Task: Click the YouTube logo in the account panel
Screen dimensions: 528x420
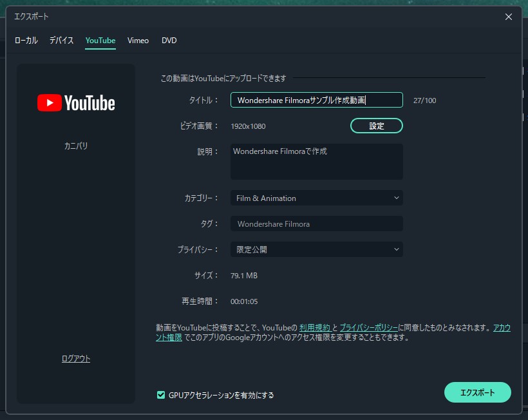Action: (x=76, y=102)
